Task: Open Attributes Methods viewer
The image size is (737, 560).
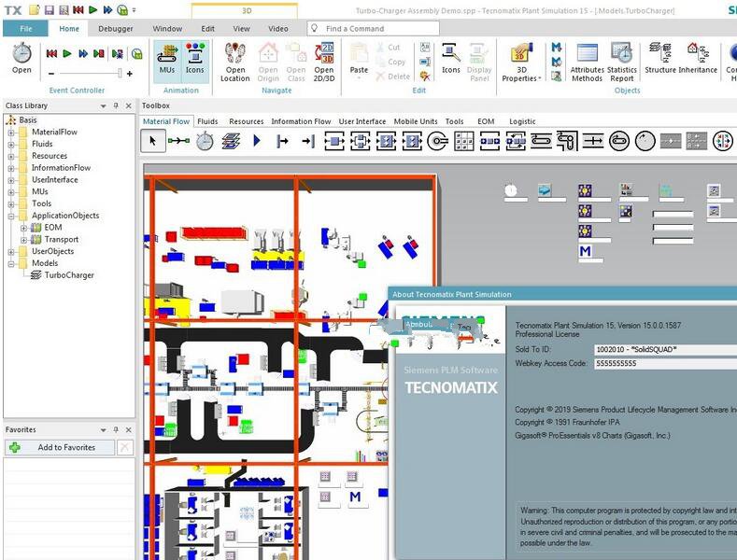Action: [x=587, y=62]
